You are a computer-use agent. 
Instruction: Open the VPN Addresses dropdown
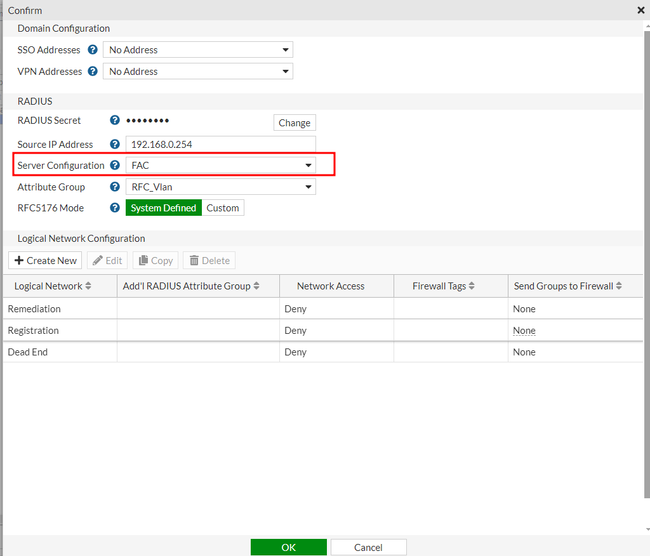(x=197, y=71)
